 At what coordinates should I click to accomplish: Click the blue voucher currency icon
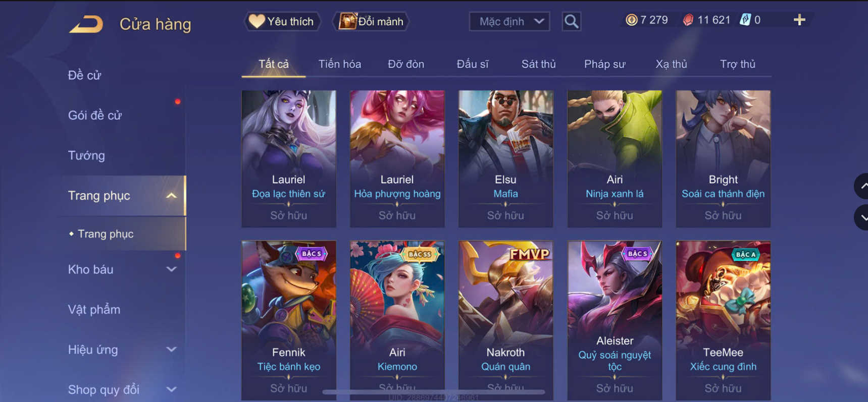click(745, 20)
